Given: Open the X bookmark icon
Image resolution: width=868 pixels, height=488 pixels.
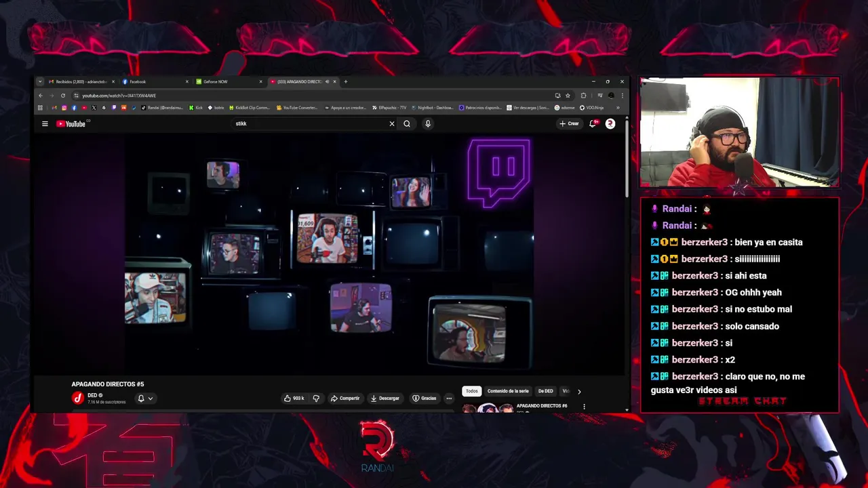Looking at the screenshot, I should click(x=94, y=108).
